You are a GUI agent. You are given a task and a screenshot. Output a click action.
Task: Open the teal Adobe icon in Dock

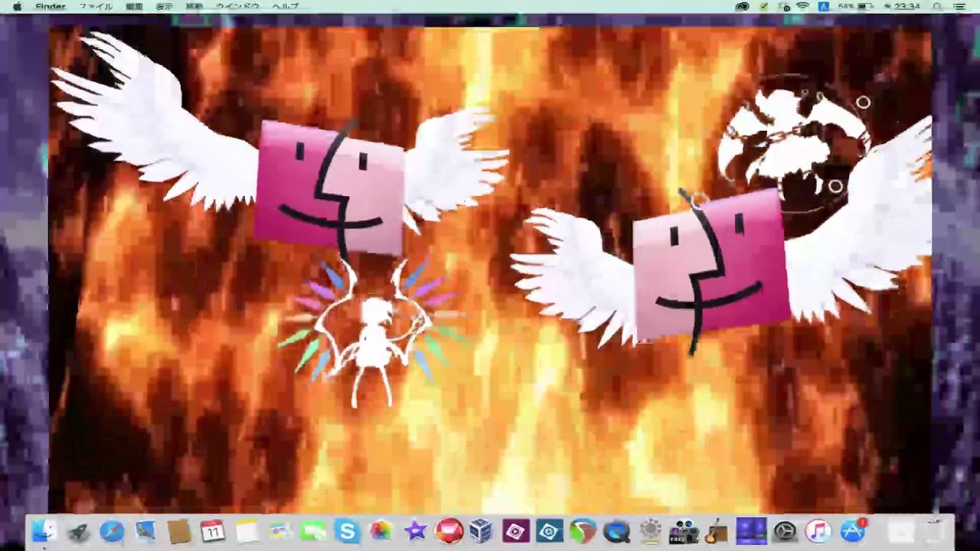point(550,531)
